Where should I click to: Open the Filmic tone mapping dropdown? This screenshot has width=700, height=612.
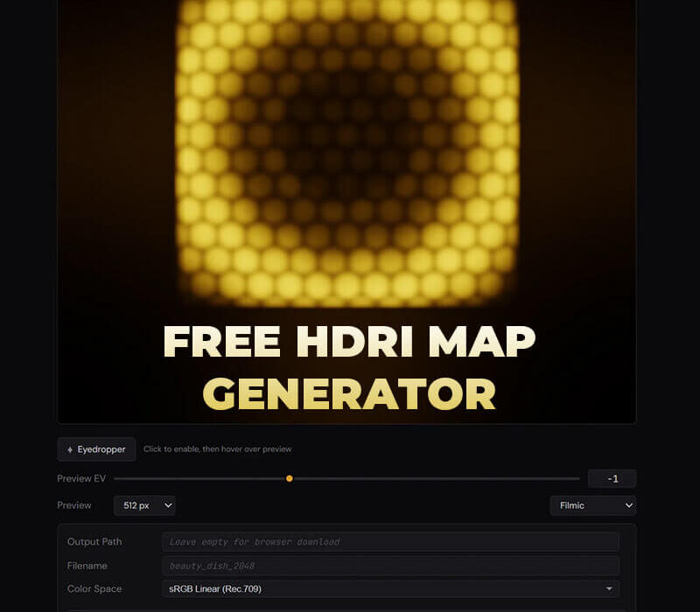coord(592,505)
